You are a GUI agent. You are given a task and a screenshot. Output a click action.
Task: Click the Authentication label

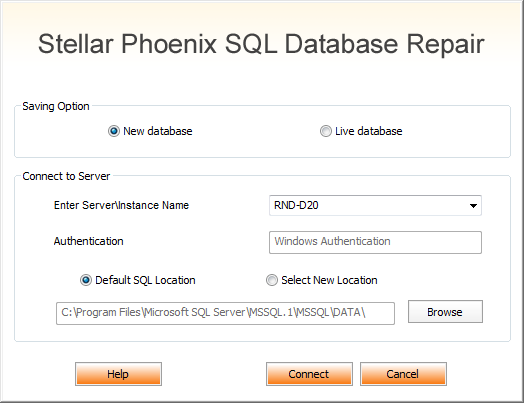point(89,241)
